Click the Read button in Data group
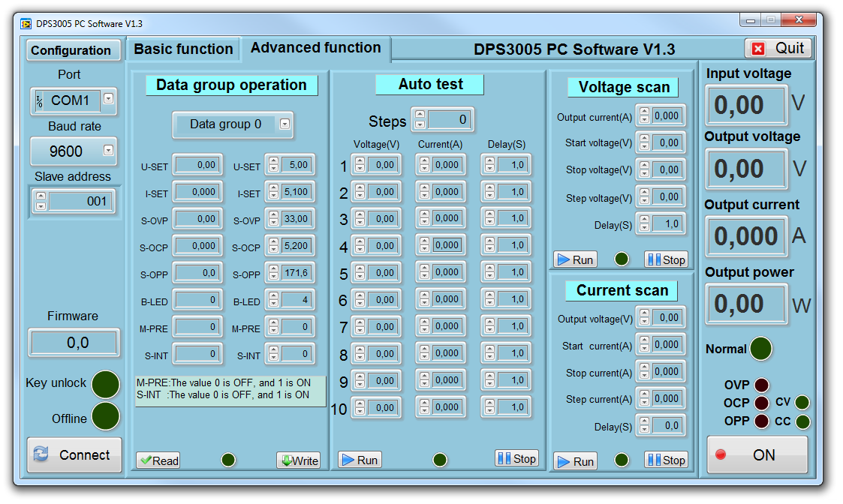The width and height of the screenshot is (843, 504). click(x=158, y=460)
